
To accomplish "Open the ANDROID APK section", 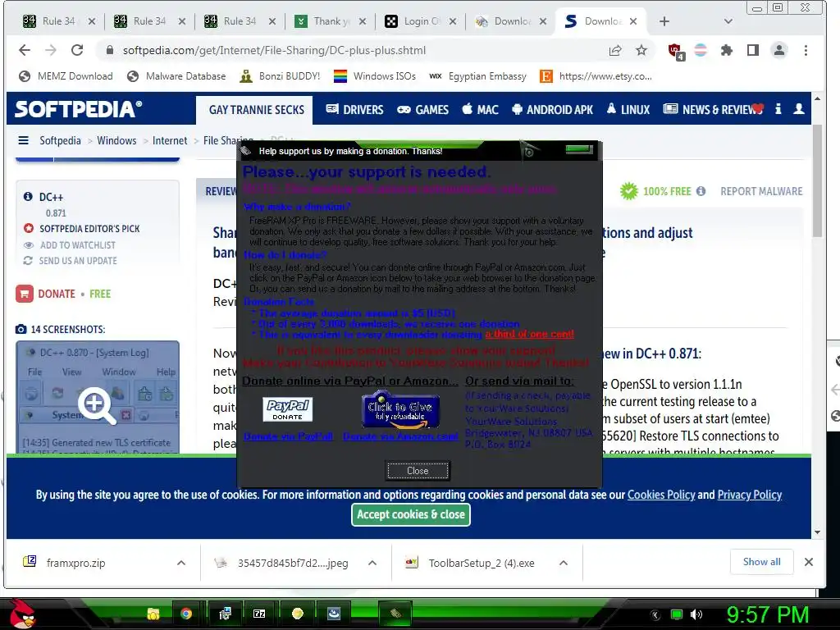I will [x=552, y=110].
